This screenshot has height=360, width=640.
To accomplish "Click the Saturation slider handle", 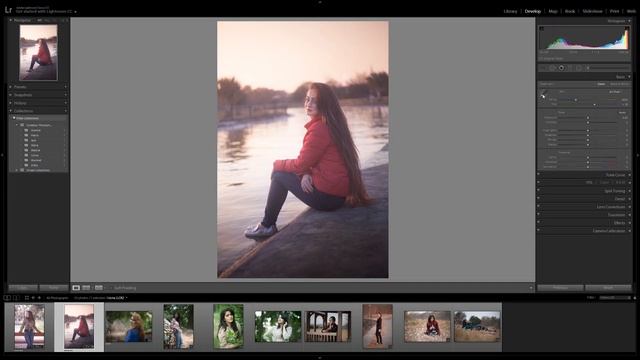I will click(x=588, y=167).
